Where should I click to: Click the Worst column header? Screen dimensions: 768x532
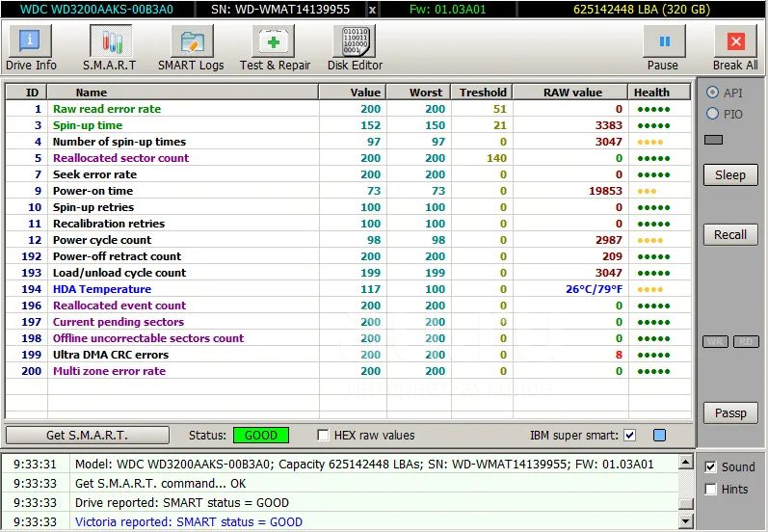pyautogui.click(x=419, y=93)
